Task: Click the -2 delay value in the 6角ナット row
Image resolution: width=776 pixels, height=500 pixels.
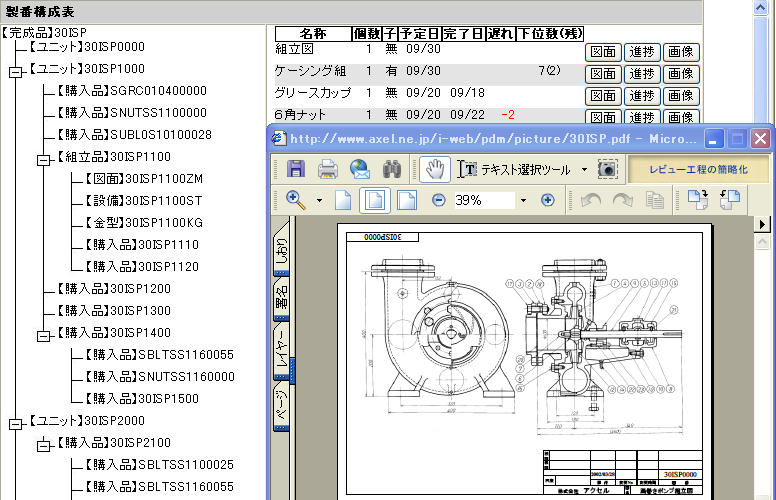Action: (x=508, y=115)
